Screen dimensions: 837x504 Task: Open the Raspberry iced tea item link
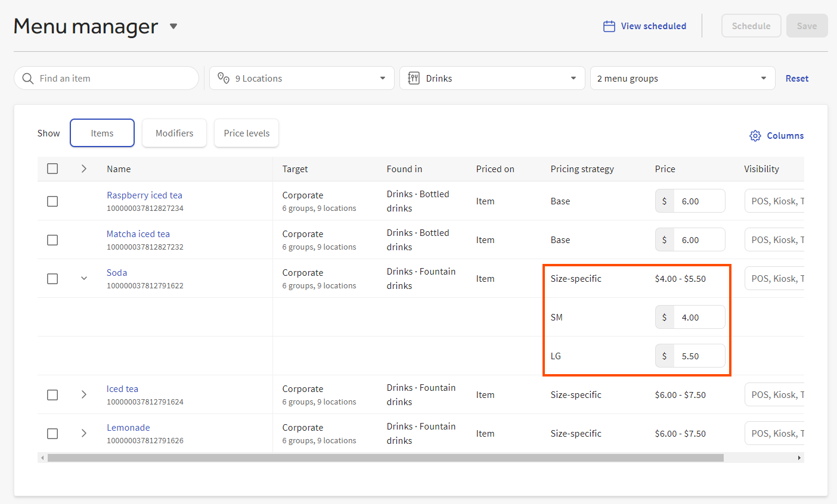(144, 195)
